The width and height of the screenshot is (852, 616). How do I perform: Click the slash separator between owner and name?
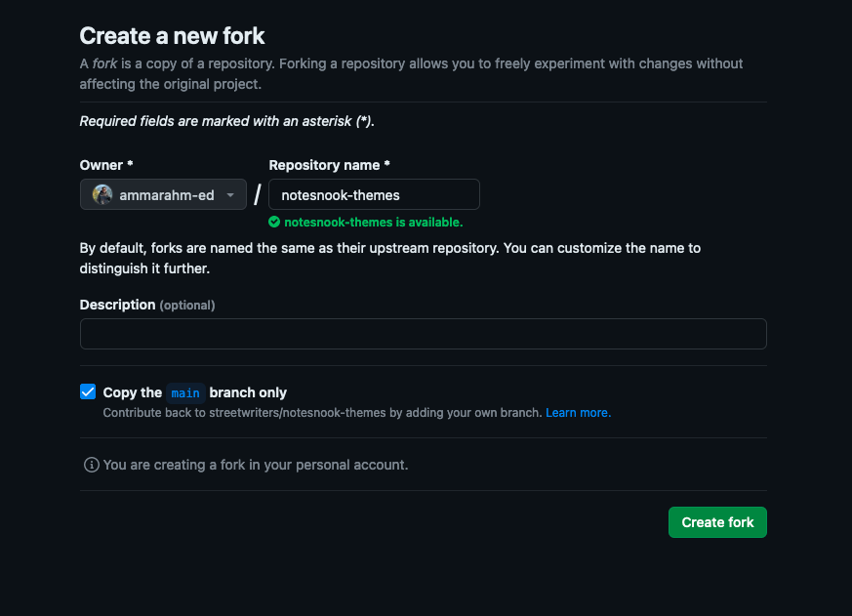pos(258,194)
